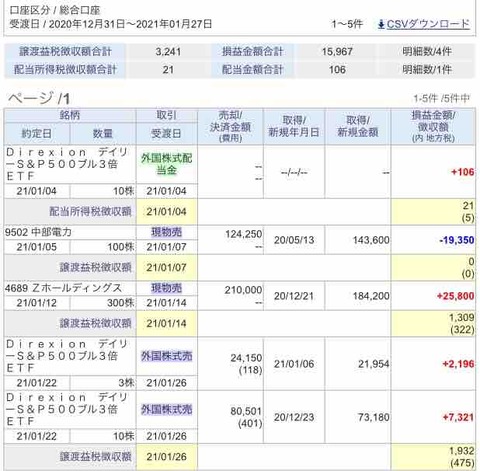Click the 売却/決済金額 column header

tap(230, 127)
